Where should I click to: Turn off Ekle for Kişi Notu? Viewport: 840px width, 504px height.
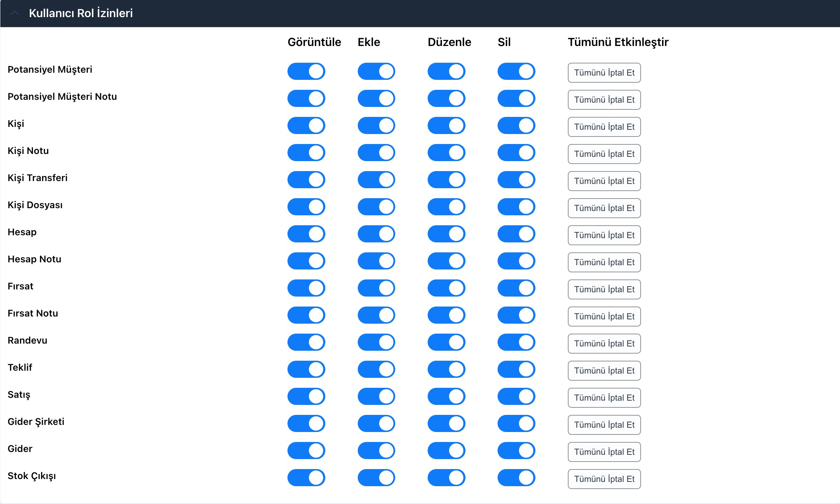tap(376, 153)
